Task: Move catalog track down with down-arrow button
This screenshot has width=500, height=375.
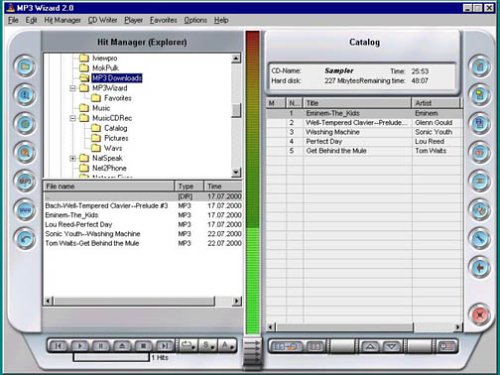Action: [392, 347]
